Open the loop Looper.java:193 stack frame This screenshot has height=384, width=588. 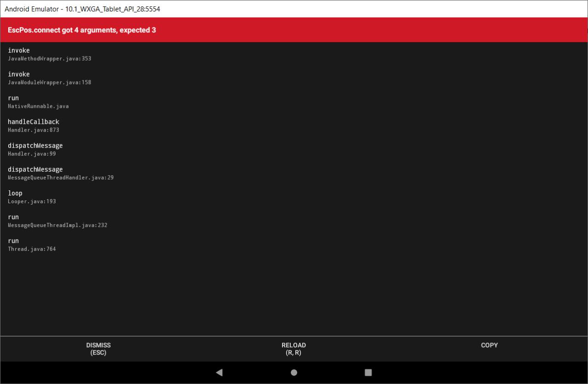[294, 197]
